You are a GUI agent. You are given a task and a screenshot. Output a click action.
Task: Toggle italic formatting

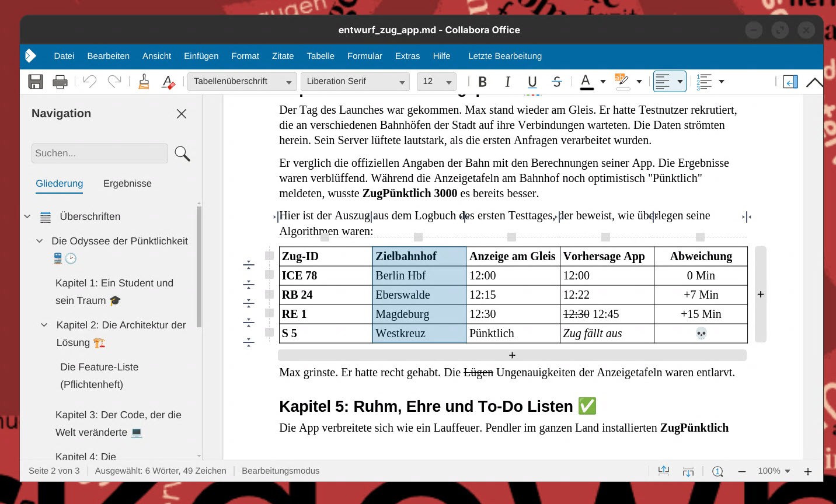[507, 82]
